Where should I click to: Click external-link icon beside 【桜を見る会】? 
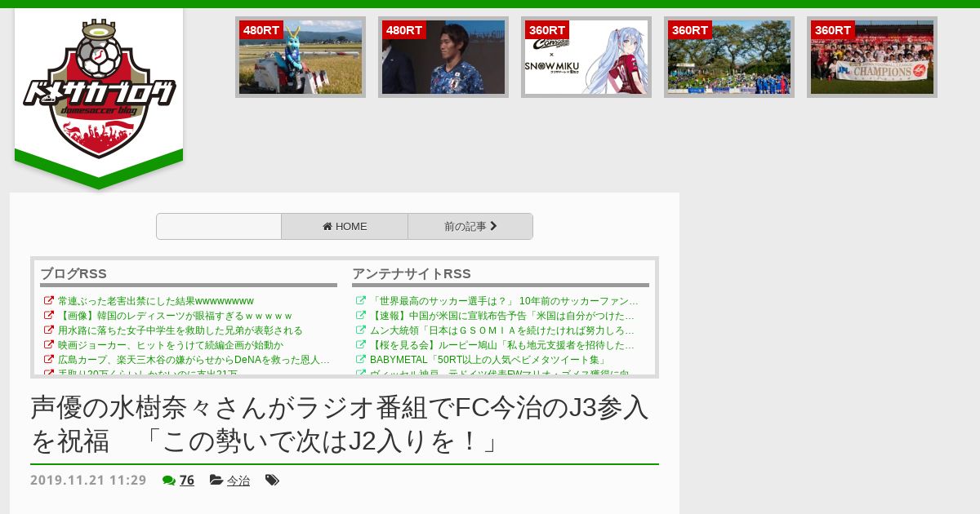pyautogui.click(x=361, y=345)
